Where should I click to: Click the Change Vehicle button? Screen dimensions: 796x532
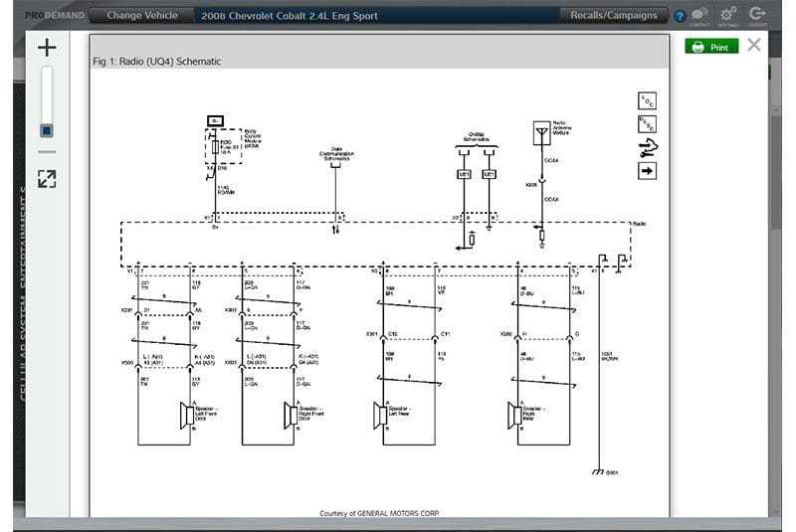pyautogui.click(x=141, y=15)
